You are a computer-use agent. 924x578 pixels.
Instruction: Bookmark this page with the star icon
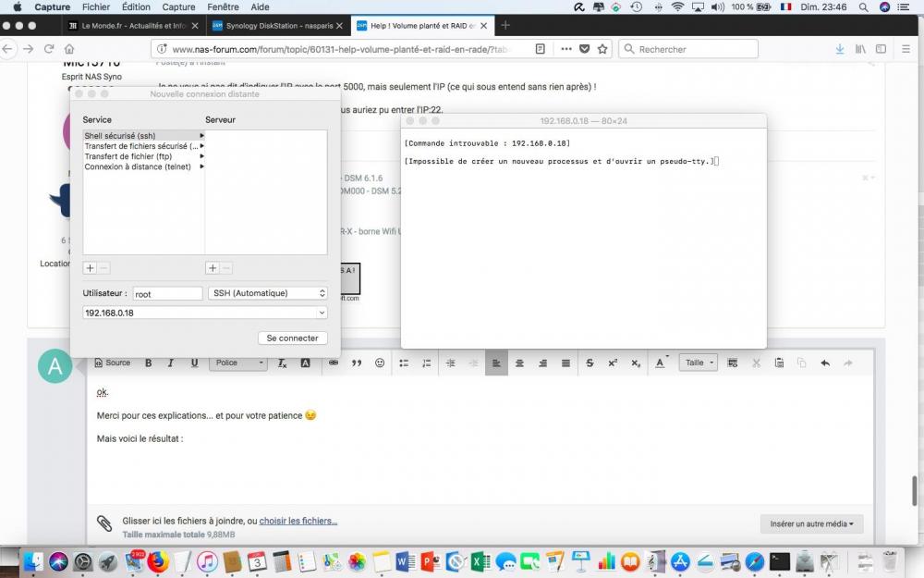pos(602,49)
